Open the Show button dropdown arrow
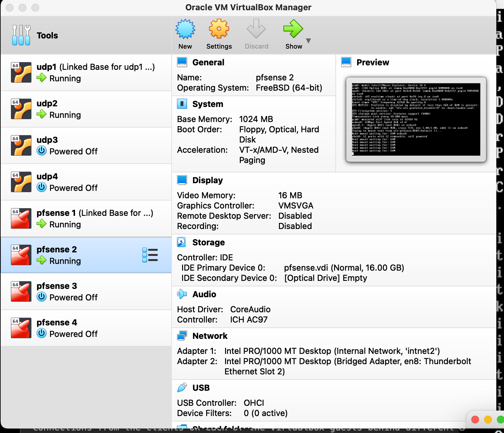 (308, 41)
